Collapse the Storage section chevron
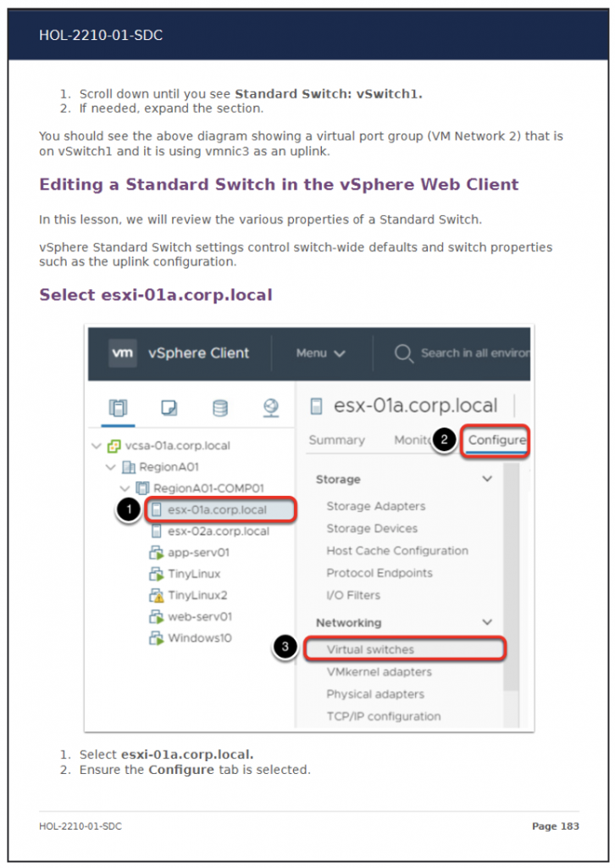 click(487, 479)
